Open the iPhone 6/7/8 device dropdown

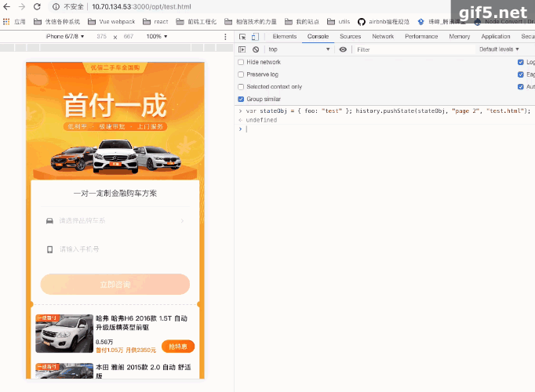pos(65,37)
